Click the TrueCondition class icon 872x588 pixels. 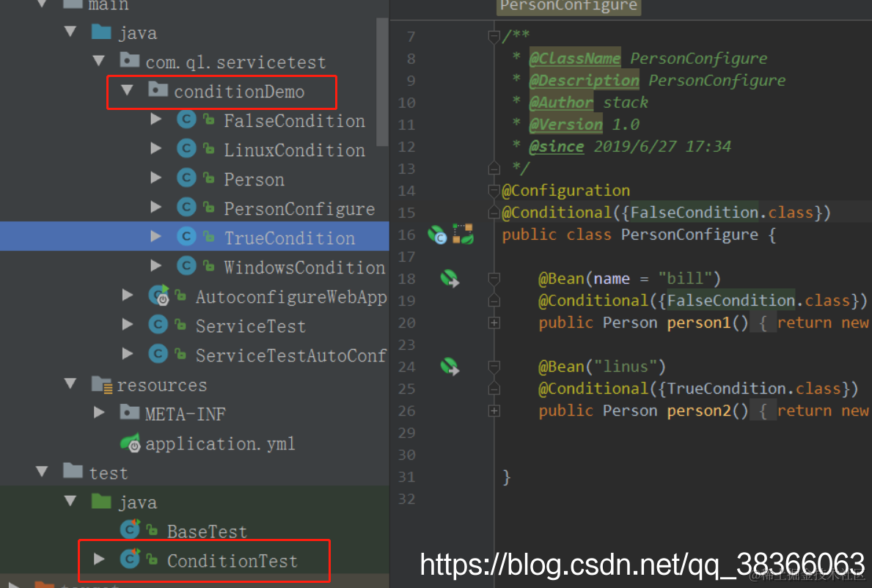click(186, 238)
